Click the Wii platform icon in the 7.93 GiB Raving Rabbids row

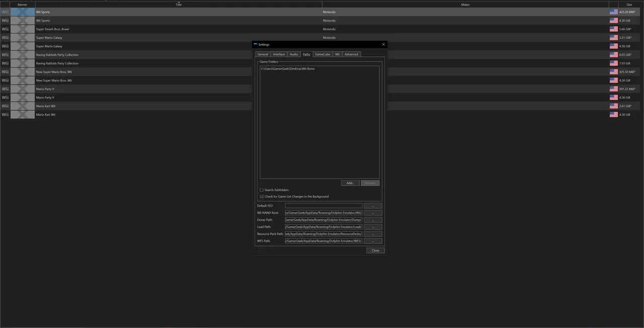[x=5, y=63]
